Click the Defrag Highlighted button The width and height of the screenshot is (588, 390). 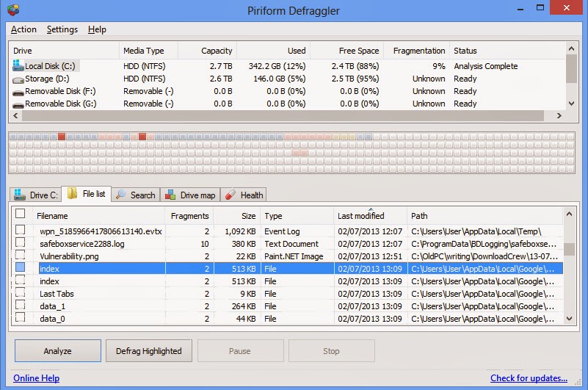pos(149,351)
